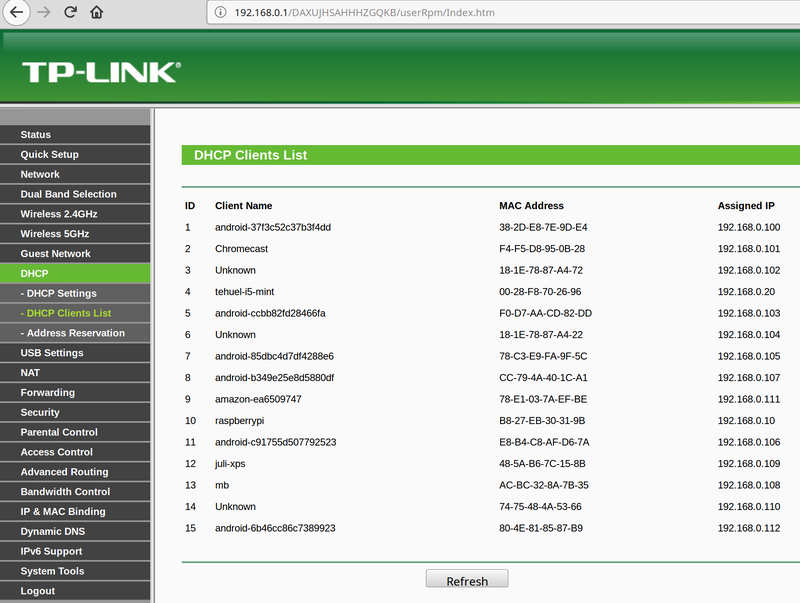Screen dimensions: 800x603
Task: Open the NAT menu item
Action: pyautogui.click(x=75, y=373)
